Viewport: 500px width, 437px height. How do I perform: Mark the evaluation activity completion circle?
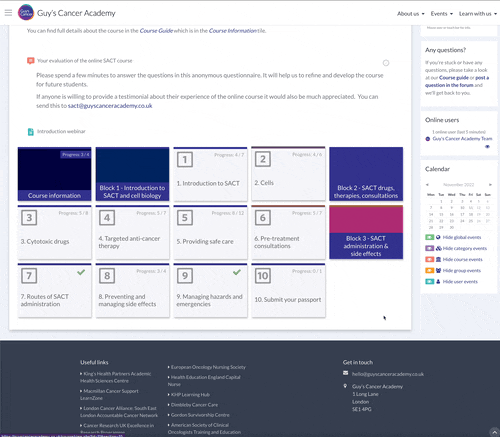tap(386, 63)
